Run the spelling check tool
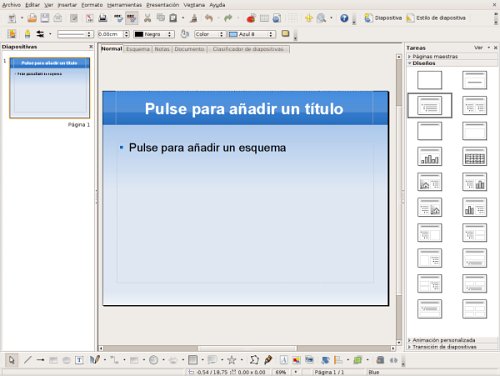Screen dimensions: 500x376 tap(118, 18)
